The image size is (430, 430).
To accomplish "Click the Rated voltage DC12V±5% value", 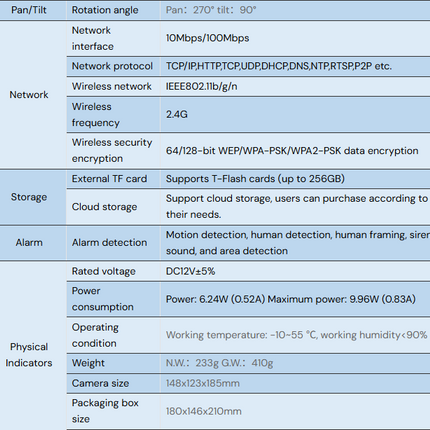I will tap(190, 271).
